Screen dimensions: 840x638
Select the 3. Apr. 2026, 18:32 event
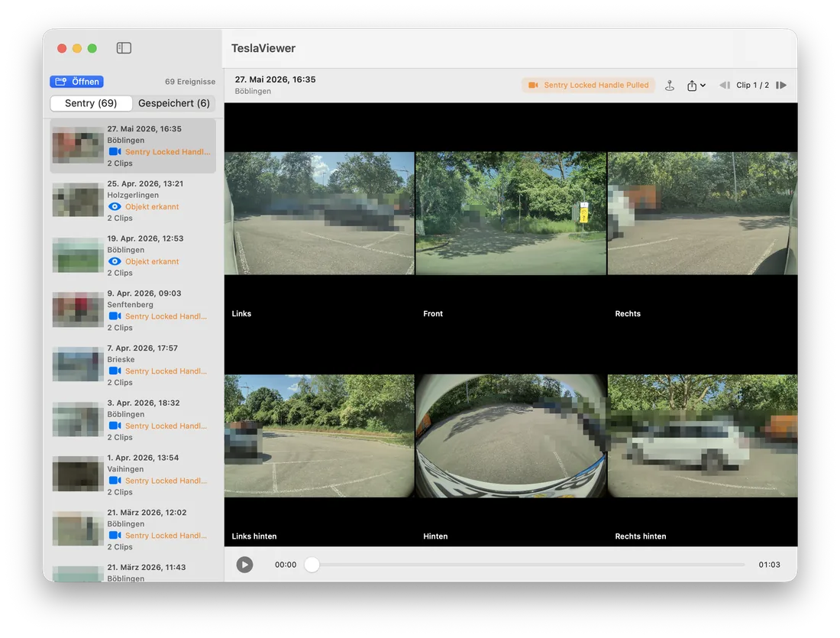pos(133,419)
